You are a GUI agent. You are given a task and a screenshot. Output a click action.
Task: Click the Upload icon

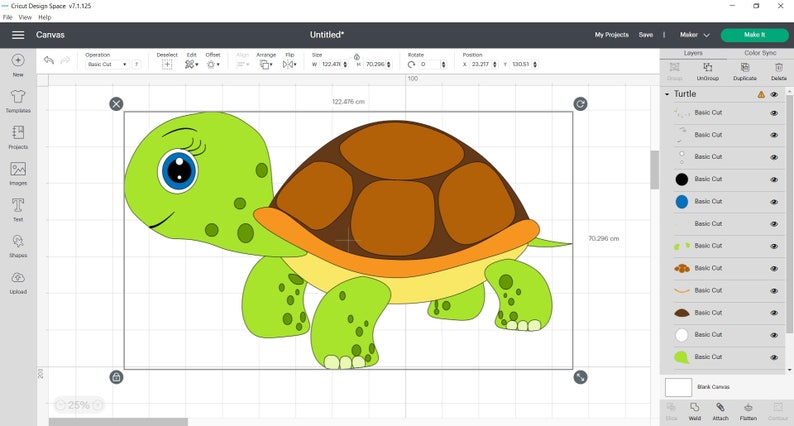coord(18,282)
